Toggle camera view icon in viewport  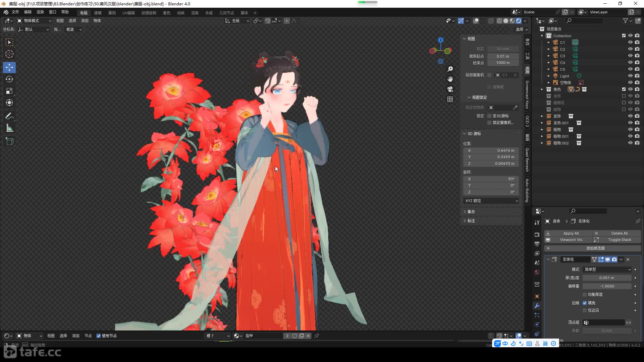450,89
